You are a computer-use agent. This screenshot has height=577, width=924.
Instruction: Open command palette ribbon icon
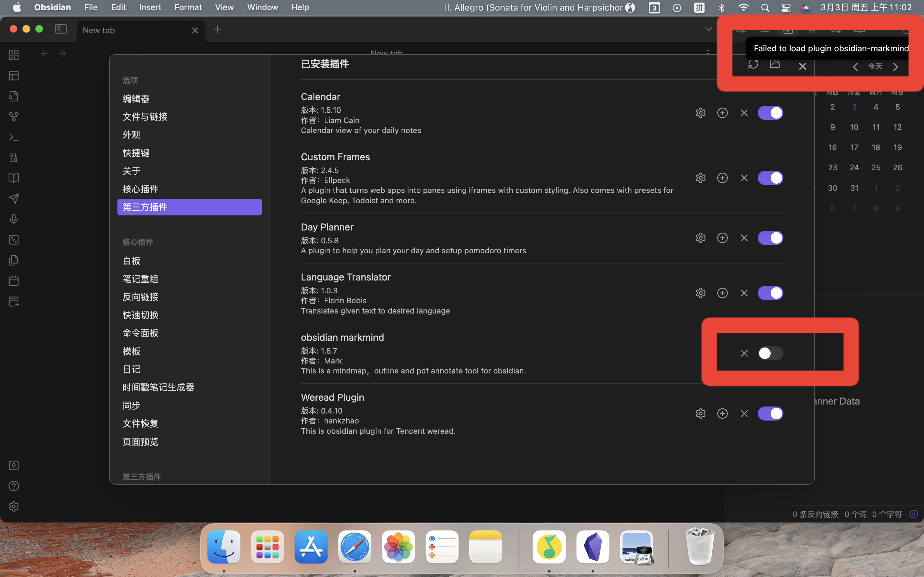click(x=14, y=137)
